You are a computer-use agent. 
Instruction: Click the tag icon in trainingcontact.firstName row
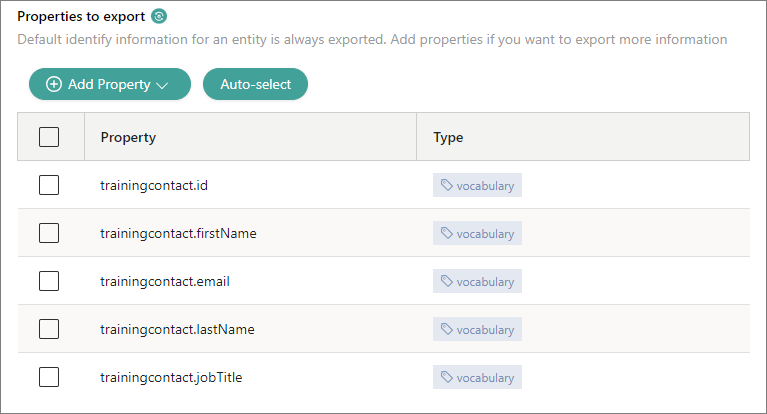click(447, 234)
